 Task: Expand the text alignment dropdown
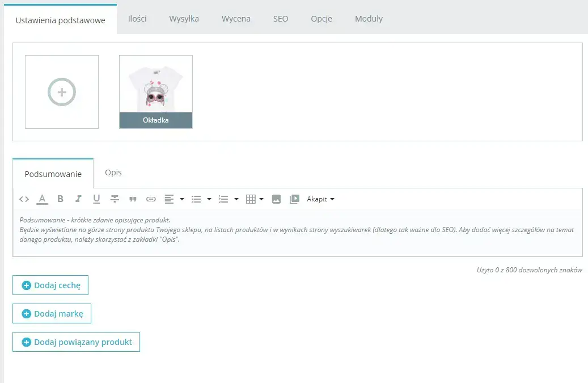tap(182, 199)
